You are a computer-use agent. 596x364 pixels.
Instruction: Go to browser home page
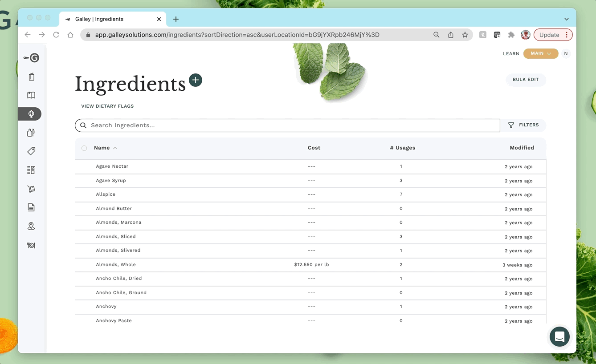click(x=70, y=35)
